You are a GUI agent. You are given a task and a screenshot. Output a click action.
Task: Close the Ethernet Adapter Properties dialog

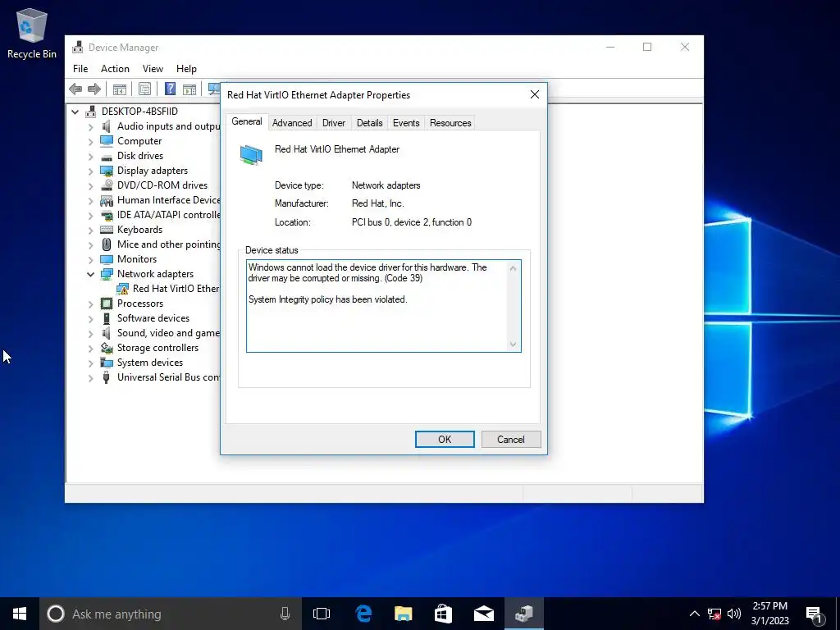click(x=535, y=95)
